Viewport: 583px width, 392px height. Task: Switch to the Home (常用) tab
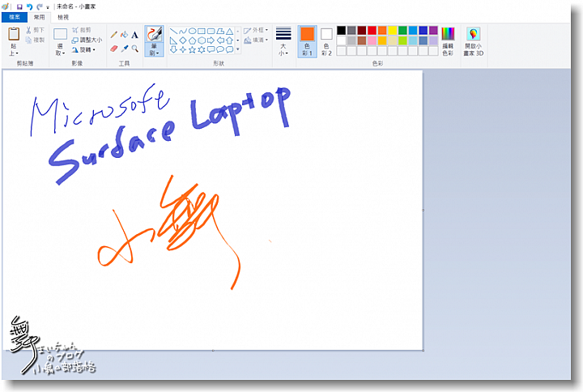[x=39, y=17]
